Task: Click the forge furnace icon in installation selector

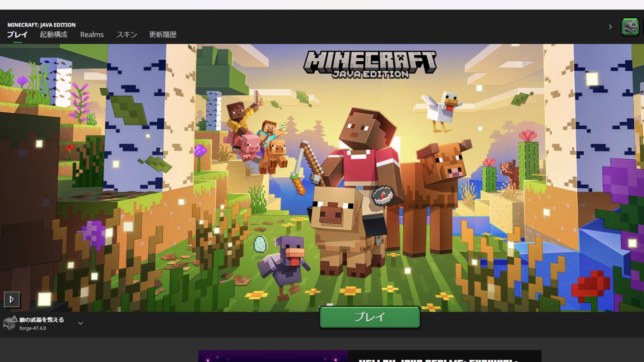Action: click(9, 323)
